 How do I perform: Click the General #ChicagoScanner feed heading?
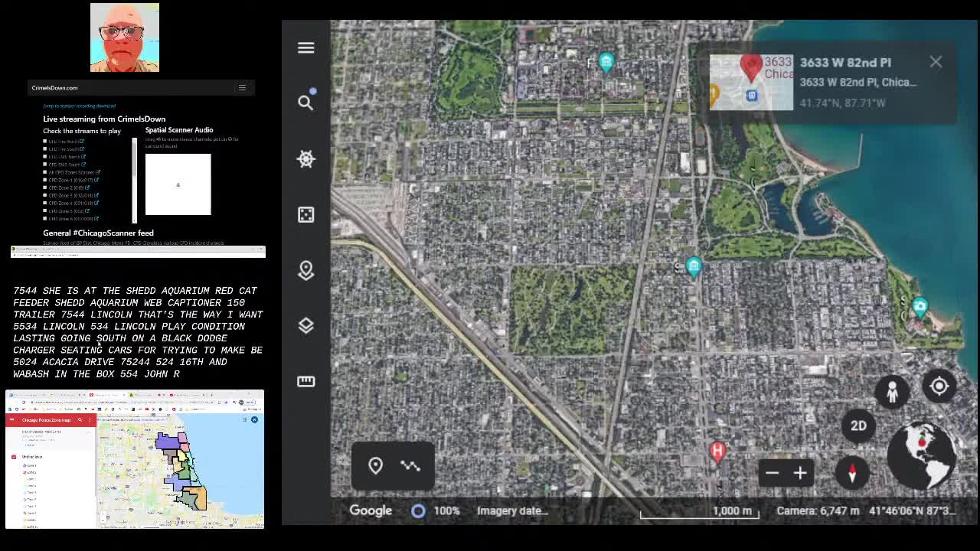coord(98,233)
